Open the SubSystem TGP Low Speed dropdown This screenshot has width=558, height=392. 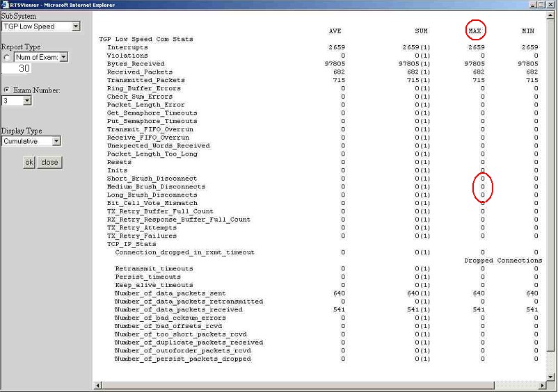(x=76, y=26)
